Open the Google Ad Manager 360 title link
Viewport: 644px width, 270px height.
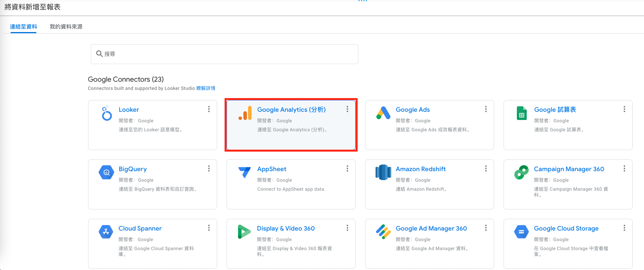coord(431,228)
